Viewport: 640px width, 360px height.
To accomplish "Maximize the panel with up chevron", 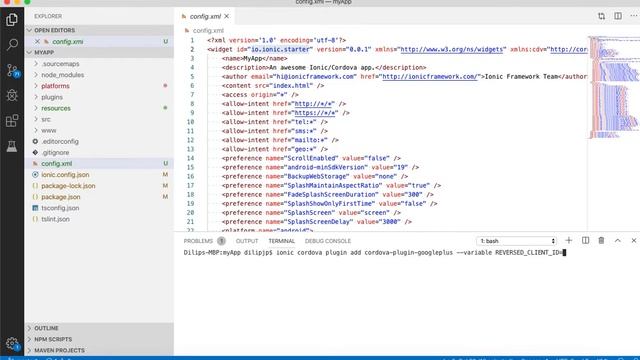I will [618, 240].
